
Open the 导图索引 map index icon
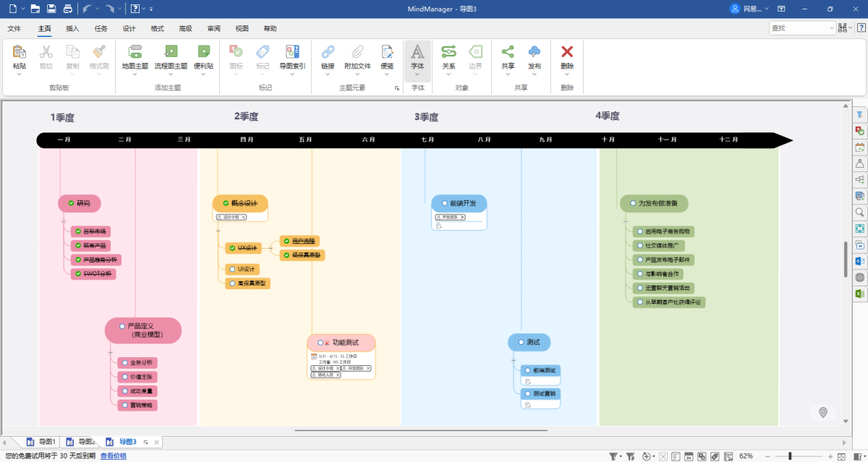(292, 51)
